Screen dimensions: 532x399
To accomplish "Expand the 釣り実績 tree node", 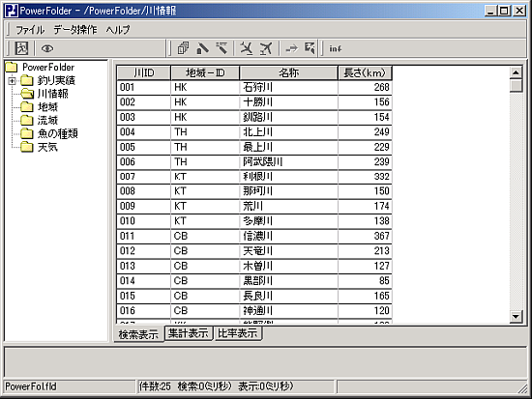I will tap(12, 81).
